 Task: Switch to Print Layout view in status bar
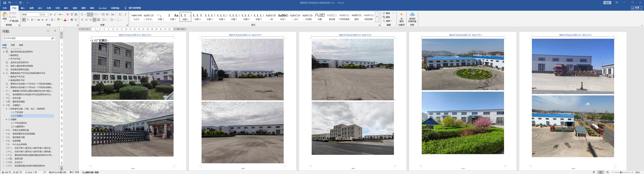pyautogui.click(x=601, y=172)
